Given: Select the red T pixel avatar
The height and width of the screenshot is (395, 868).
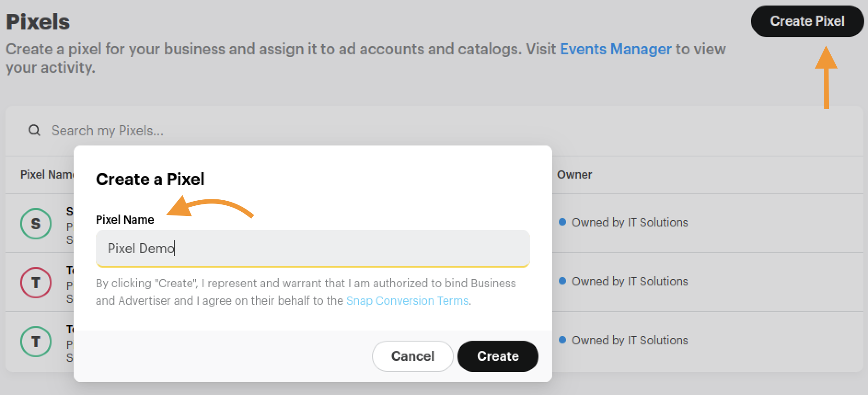Looking at the screenshot, I should pos(36,283).
